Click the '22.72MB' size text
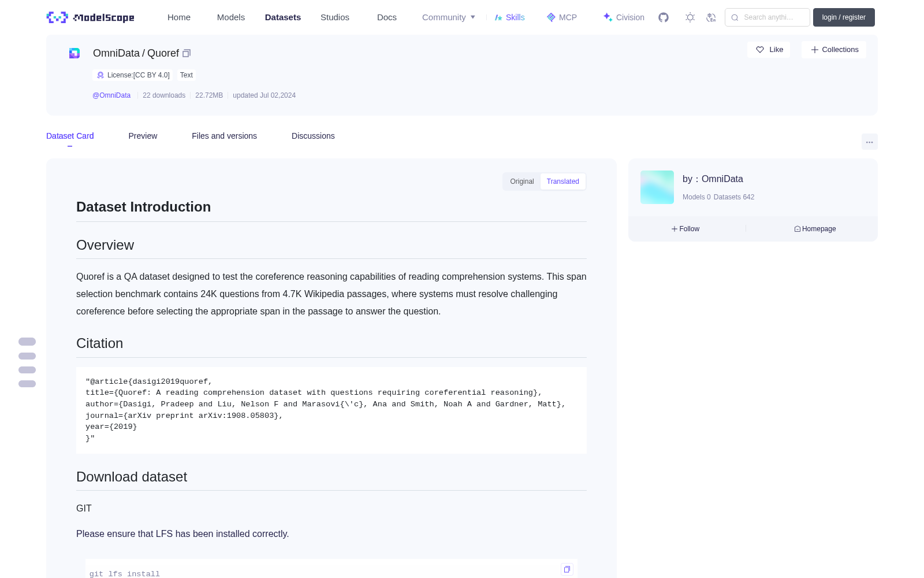Screen dimensions: 924x578 tap(209, 95)
